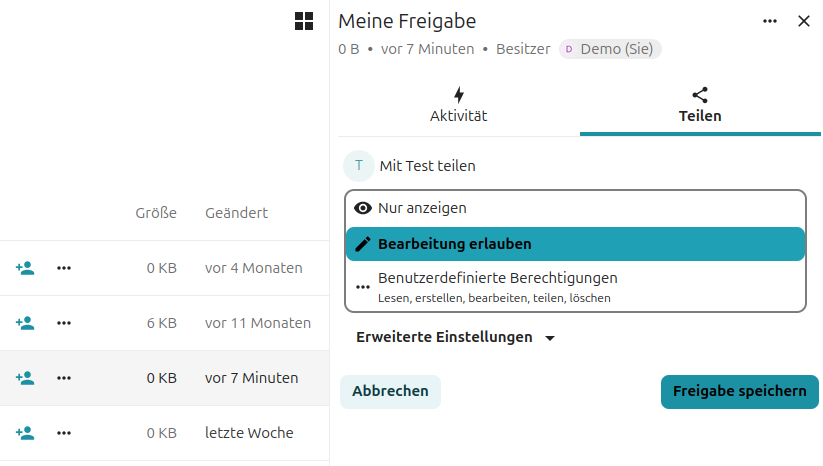
Task: Open the Aktivität tab
Action: pos(458,105)
